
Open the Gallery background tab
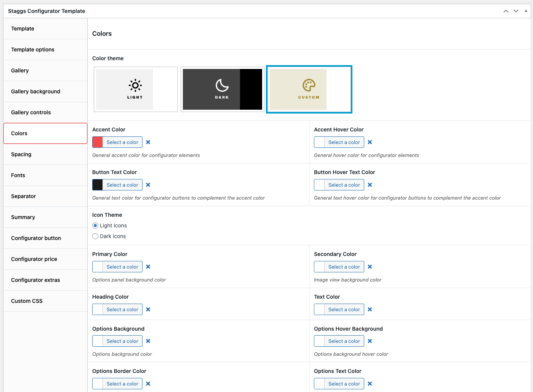pyautogui.click(x=36, y=91)
